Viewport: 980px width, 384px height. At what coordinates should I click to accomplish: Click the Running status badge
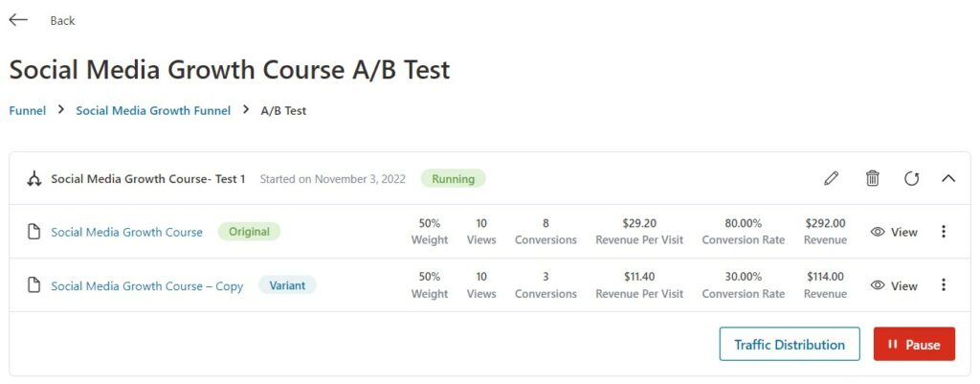point(453,179)
